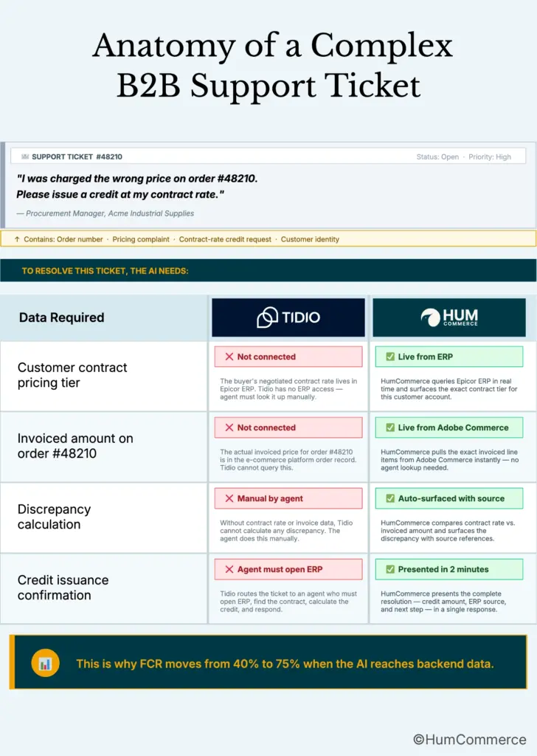Select the 'Presented in 2 minutes' status badge

pyautogui.click(x=449, y=569)
